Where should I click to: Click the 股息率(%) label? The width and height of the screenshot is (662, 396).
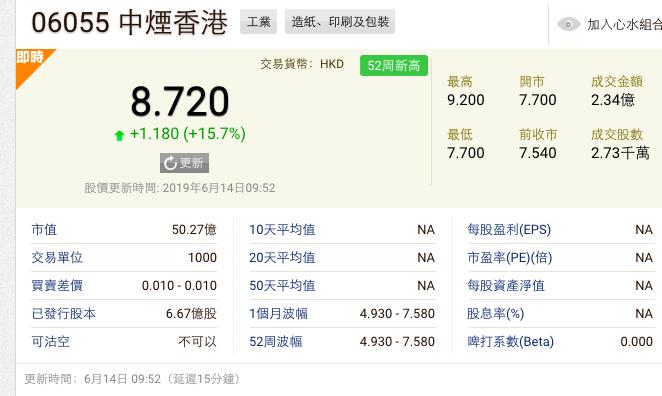(x=495, y=314)
